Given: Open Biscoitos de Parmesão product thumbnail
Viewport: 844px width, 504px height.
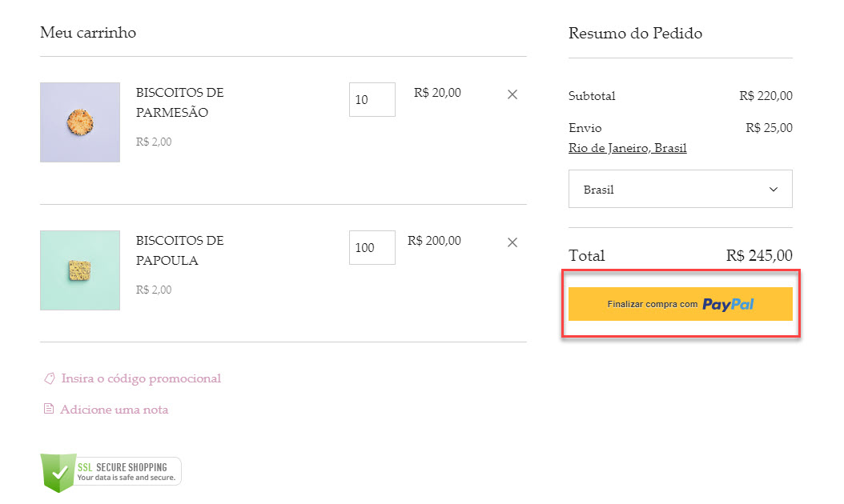Looking at the screenshot, I should coord(80,122).
